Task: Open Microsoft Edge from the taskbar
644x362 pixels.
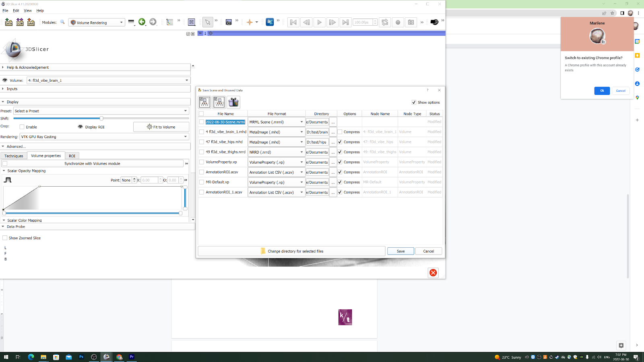Action: 31,357
